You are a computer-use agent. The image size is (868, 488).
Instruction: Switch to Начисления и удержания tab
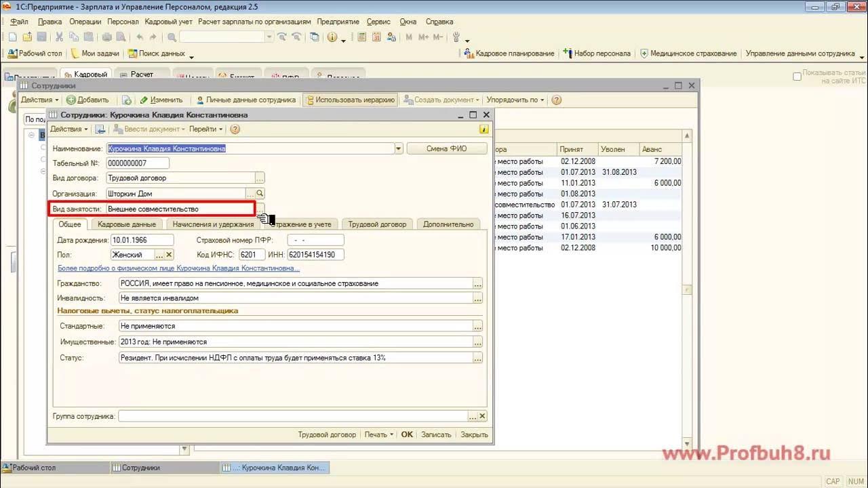pyautogui.click(x=213, y=224)
